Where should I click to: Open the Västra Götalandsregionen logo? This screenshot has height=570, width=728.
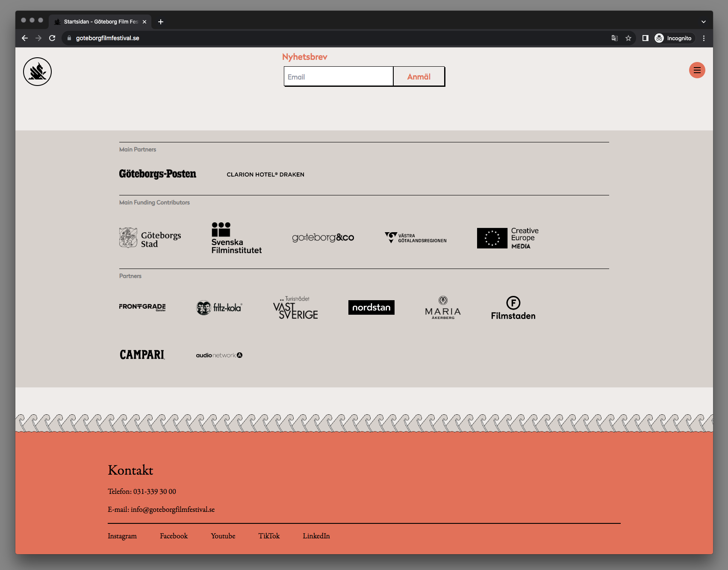[416, 238]
